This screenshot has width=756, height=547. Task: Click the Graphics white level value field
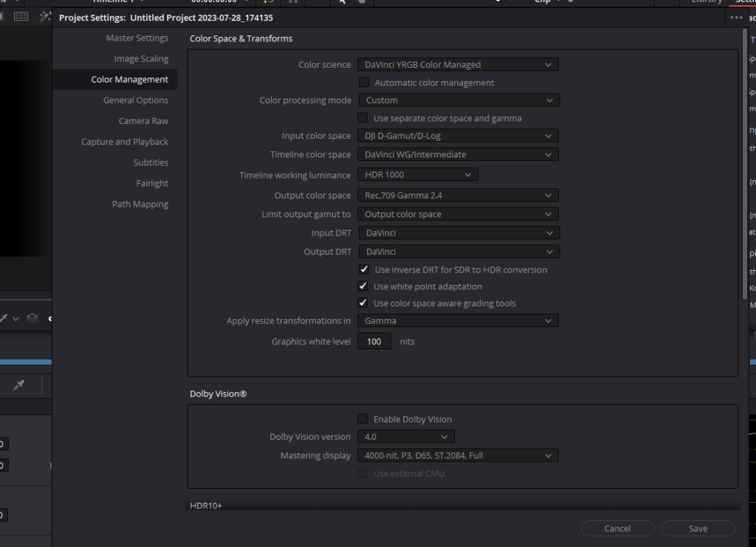374,341
